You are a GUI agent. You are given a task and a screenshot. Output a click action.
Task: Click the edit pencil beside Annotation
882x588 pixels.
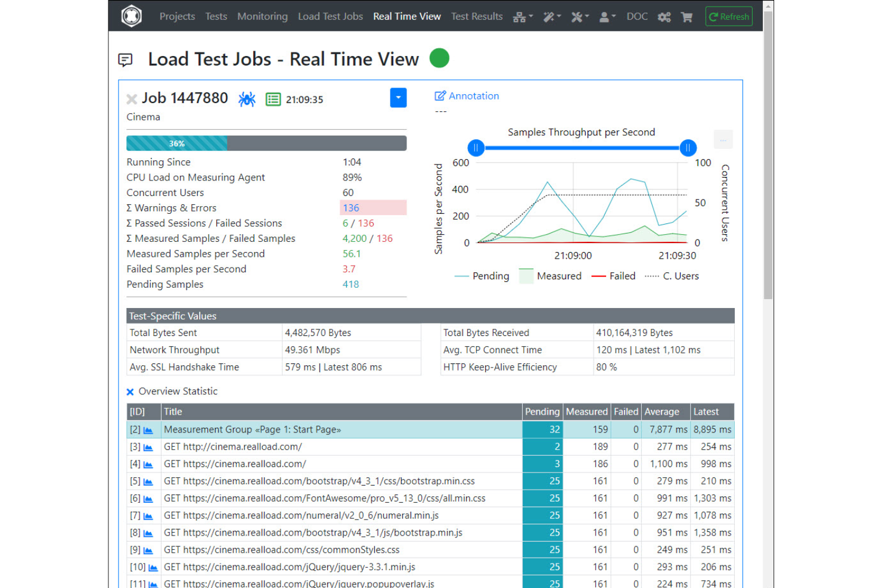point(439,95)
